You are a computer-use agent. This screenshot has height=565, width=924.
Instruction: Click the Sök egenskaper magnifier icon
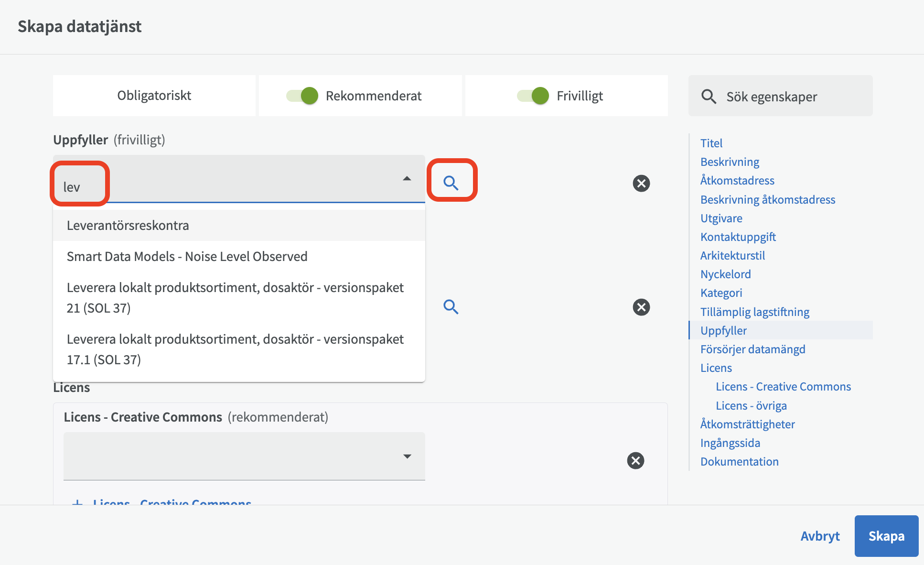[x=709, y=97]
